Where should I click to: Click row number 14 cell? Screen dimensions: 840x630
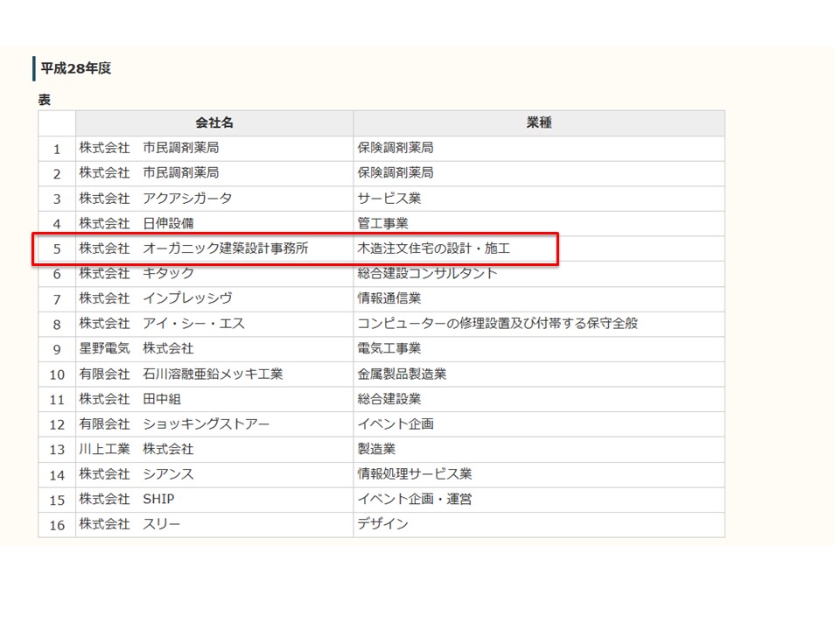57,475
